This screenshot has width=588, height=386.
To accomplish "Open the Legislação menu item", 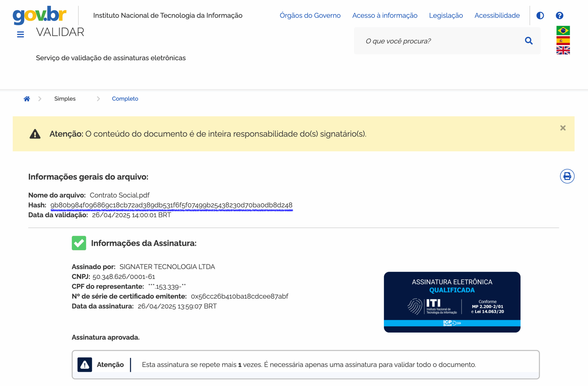I will click(446, 15).
